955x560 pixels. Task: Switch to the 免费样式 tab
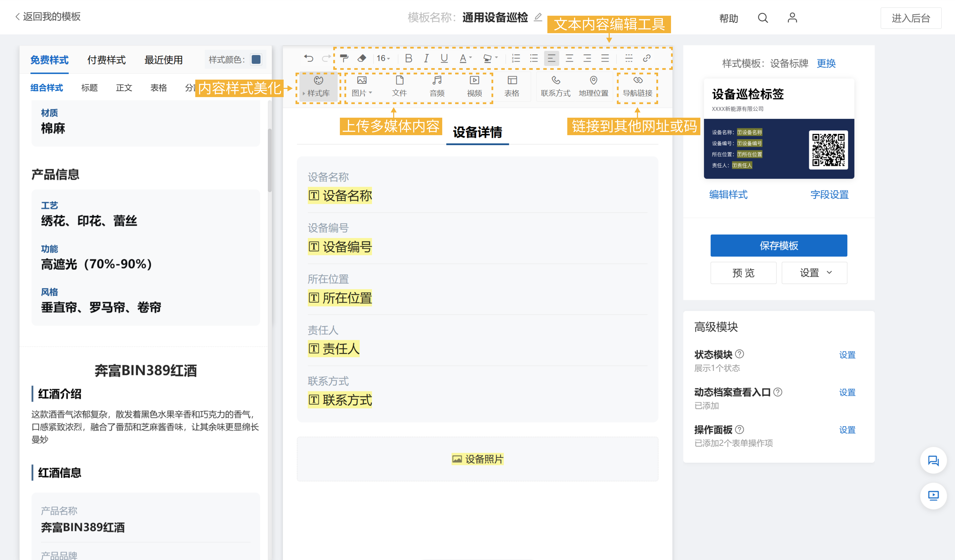pyautogui.click(x=49, y=60)
